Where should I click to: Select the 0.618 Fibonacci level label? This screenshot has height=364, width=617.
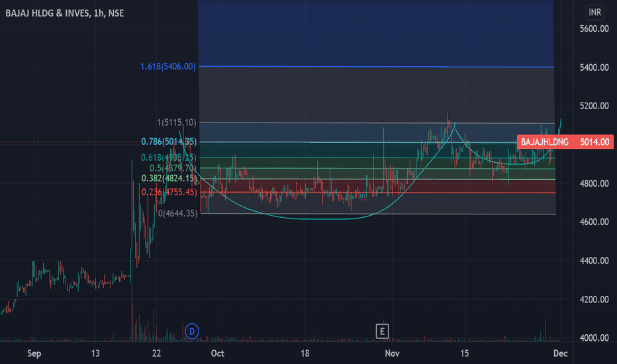coord(169,158)
